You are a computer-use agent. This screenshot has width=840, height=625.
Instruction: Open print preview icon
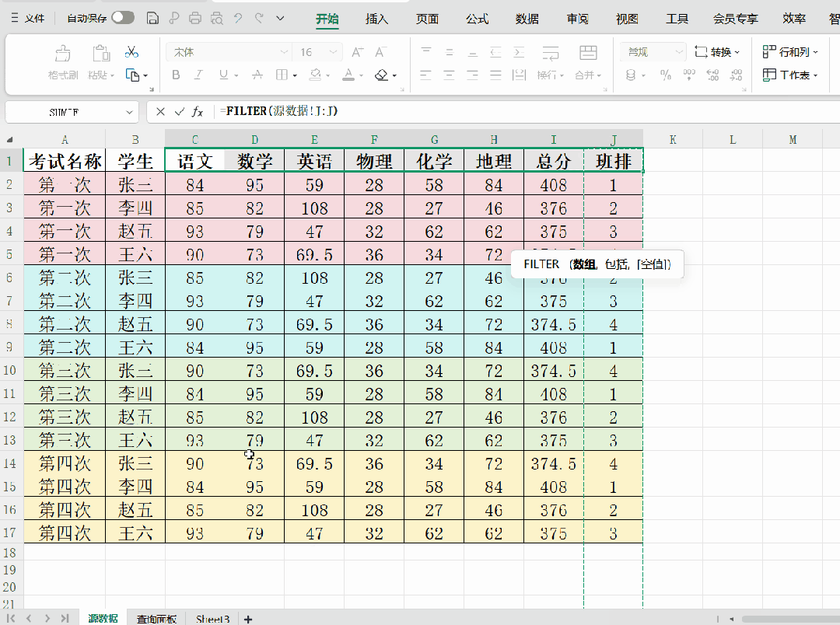(216, 18)
